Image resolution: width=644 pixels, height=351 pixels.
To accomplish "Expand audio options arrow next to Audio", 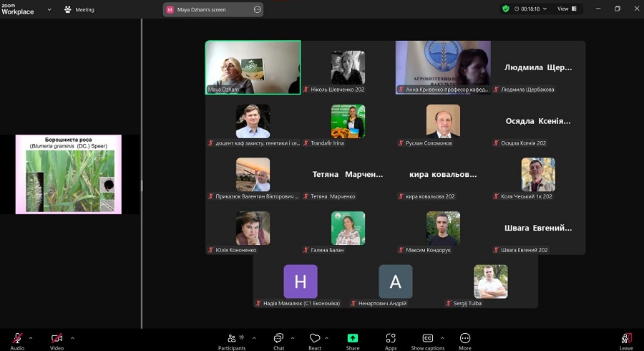I will click(x=31, y=337).
